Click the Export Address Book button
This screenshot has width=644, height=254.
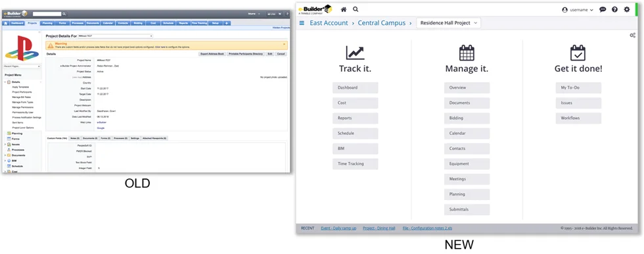tap(212, 54)
